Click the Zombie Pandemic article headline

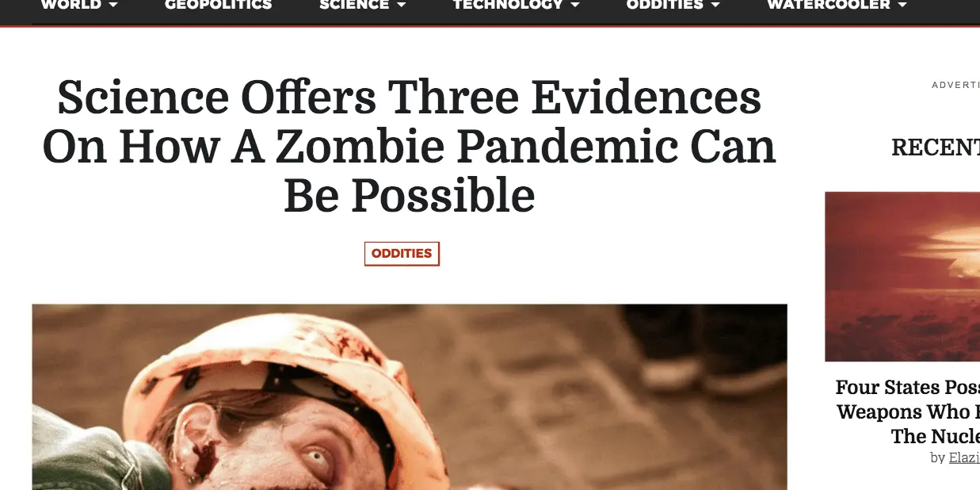point(409,147)
